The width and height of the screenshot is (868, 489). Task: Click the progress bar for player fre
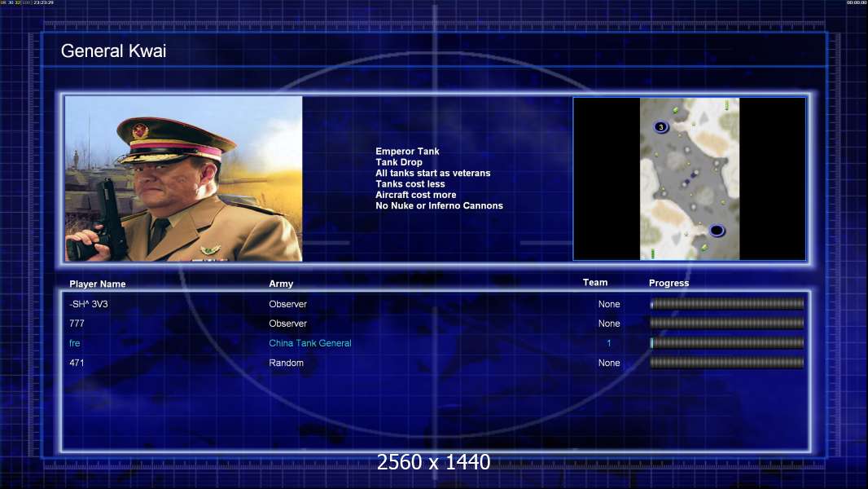click(726, 343)
